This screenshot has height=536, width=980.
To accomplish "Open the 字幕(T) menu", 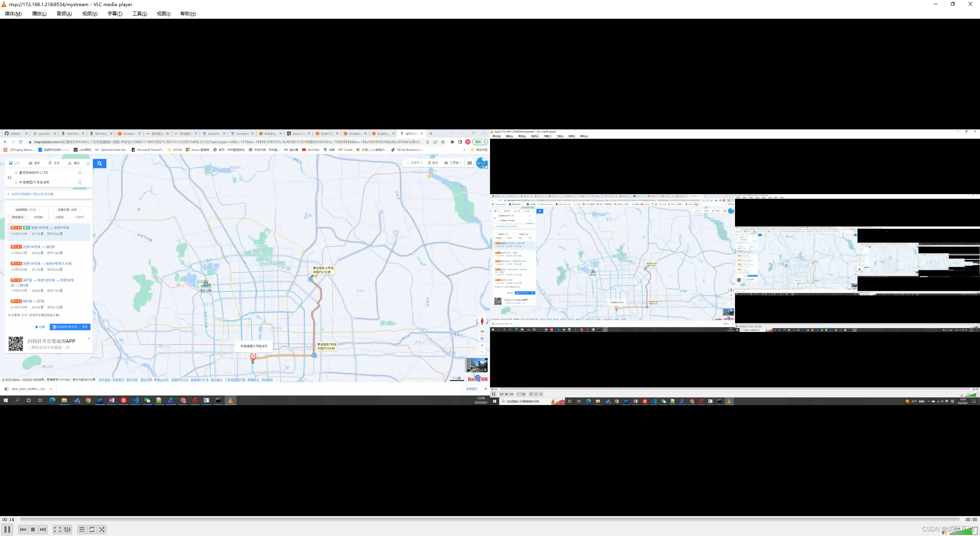I will (115, 14).
